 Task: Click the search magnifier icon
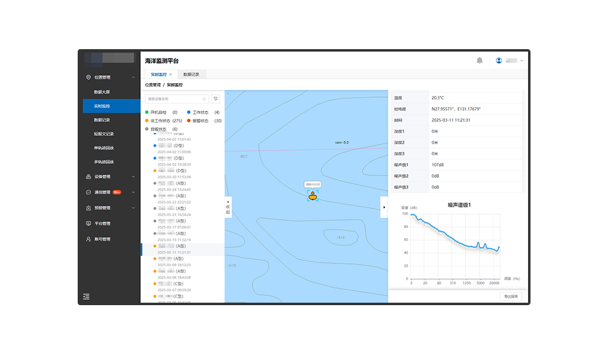click(204, 99)
